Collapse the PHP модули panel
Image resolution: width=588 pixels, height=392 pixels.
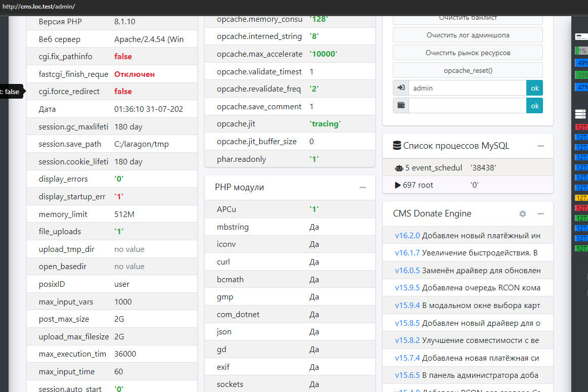click(363, 188)
